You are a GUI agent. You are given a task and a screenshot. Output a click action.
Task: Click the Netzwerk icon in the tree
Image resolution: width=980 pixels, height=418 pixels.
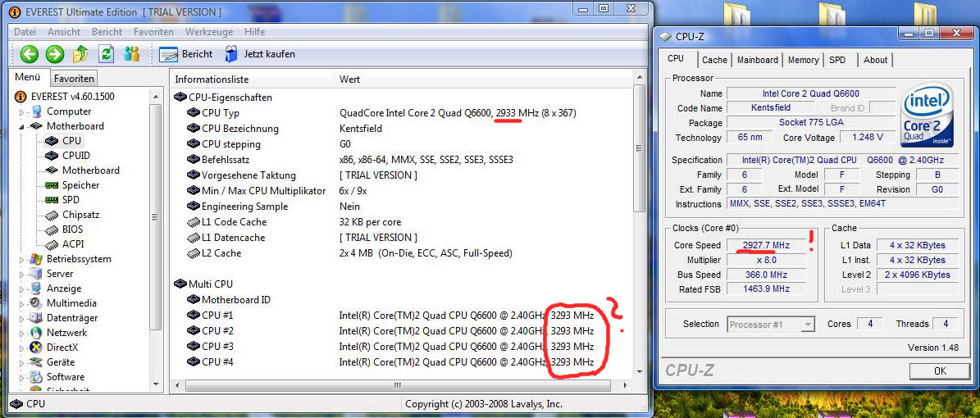coord(36,333)
